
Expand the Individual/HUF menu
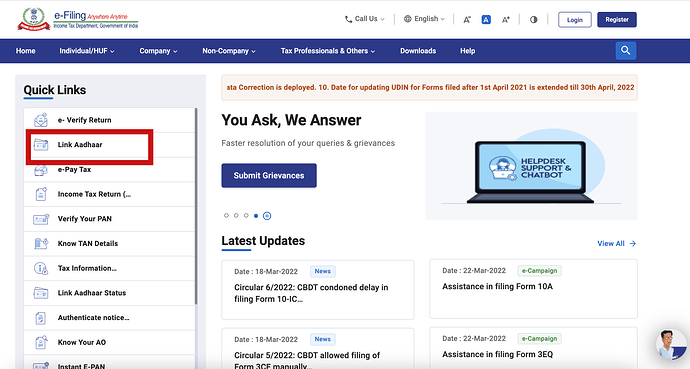[87, 51]
